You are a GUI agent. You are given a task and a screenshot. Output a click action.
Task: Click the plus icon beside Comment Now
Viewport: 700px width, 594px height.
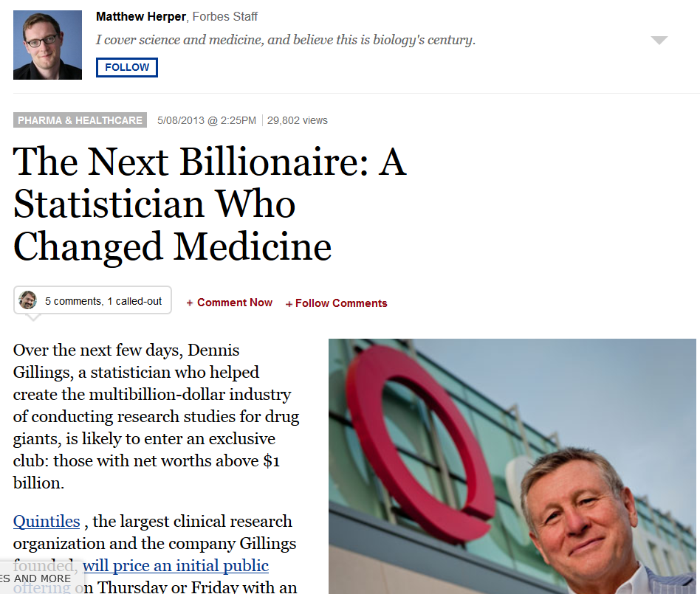coord(190,303)
